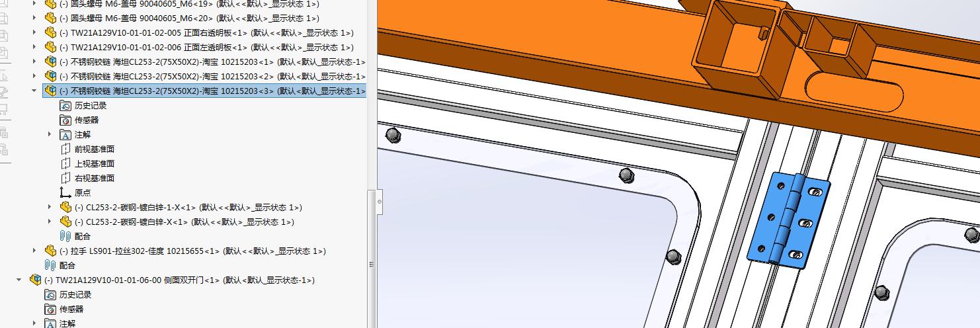Expand the 拉手 LS901 node
This screenshot has height=328, width=980.
[34, 251]
